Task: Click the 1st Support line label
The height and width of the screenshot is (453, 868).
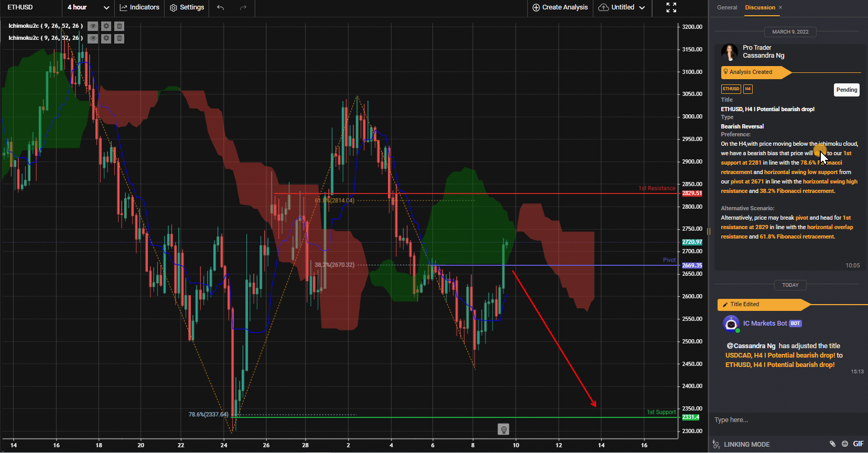Action: point(661,412)
